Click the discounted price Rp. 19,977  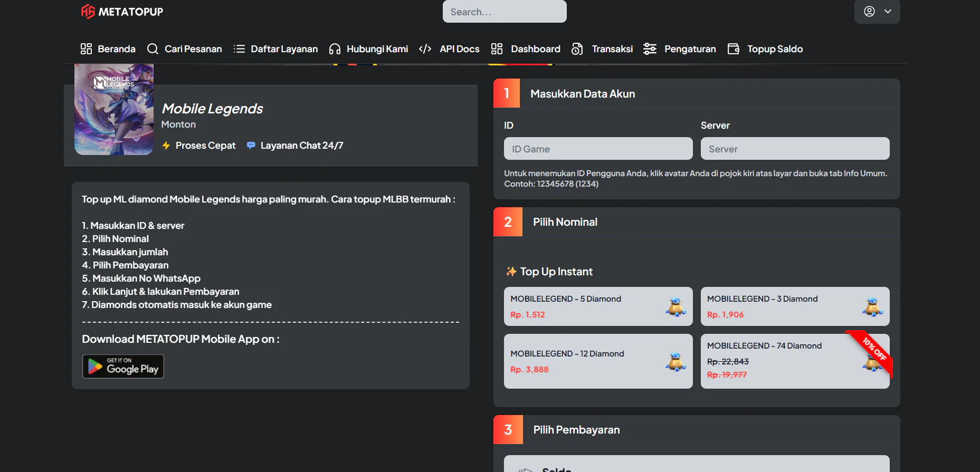click(x=727, y=375)
